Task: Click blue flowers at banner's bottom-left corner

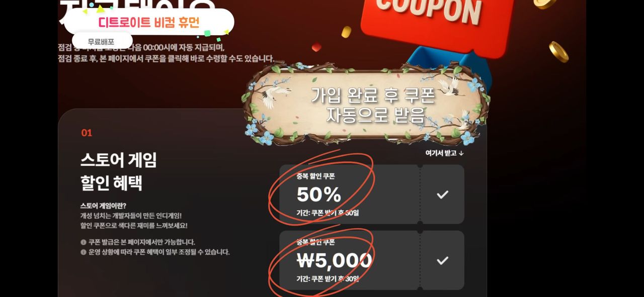Action: click(259, 132)
